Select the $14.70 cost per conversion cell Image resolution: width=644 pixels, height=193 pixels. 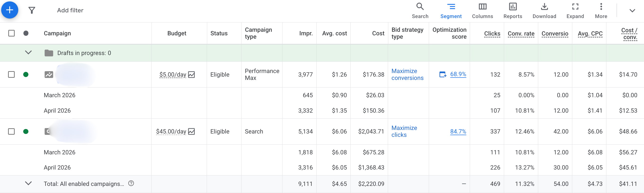628,75
